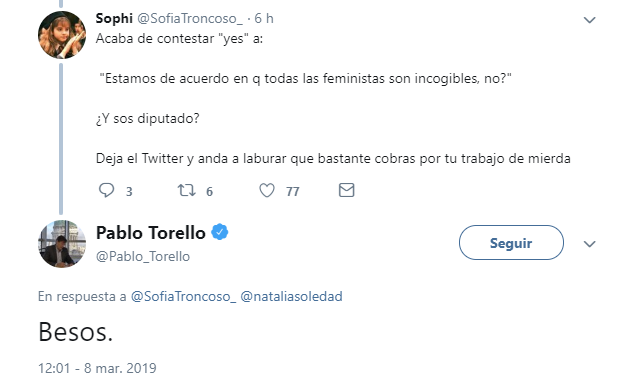Image resolution: width=636 pixels, height=390 pixels.
Task: Click the reply speech bubble icon
Action: (107, 190)
